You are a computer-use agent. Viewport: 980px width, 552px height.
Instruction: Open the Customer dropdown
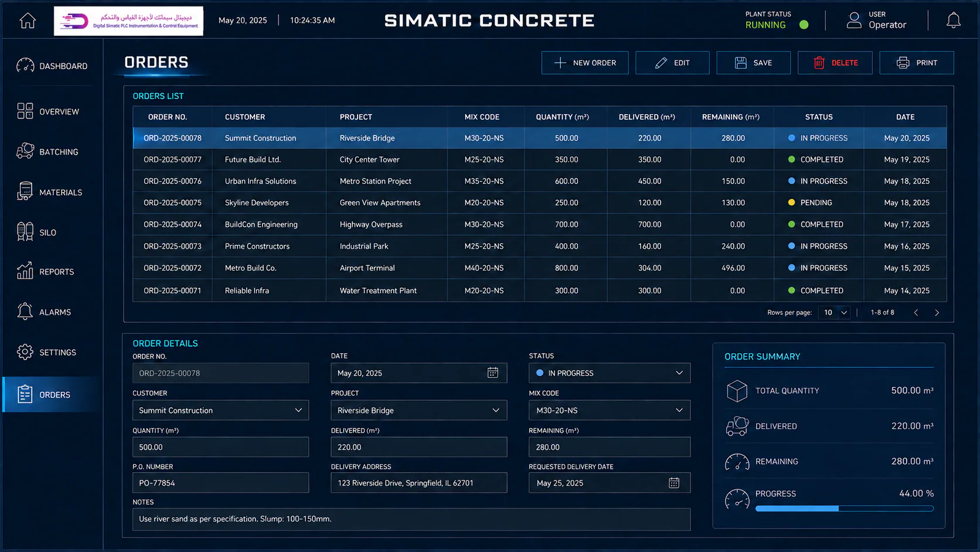coord(220,410)
